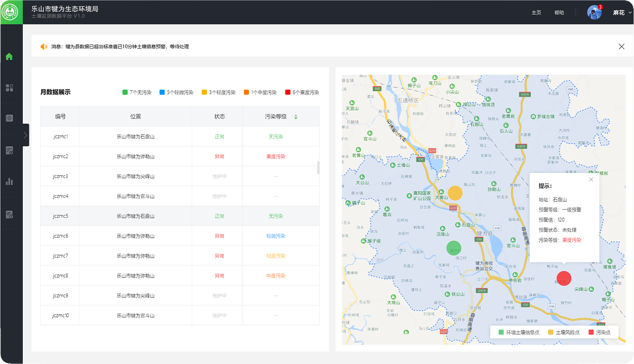Go to 主页 in top navigation
This screenshot has height=364, width=634.
(x=536, y=13)
